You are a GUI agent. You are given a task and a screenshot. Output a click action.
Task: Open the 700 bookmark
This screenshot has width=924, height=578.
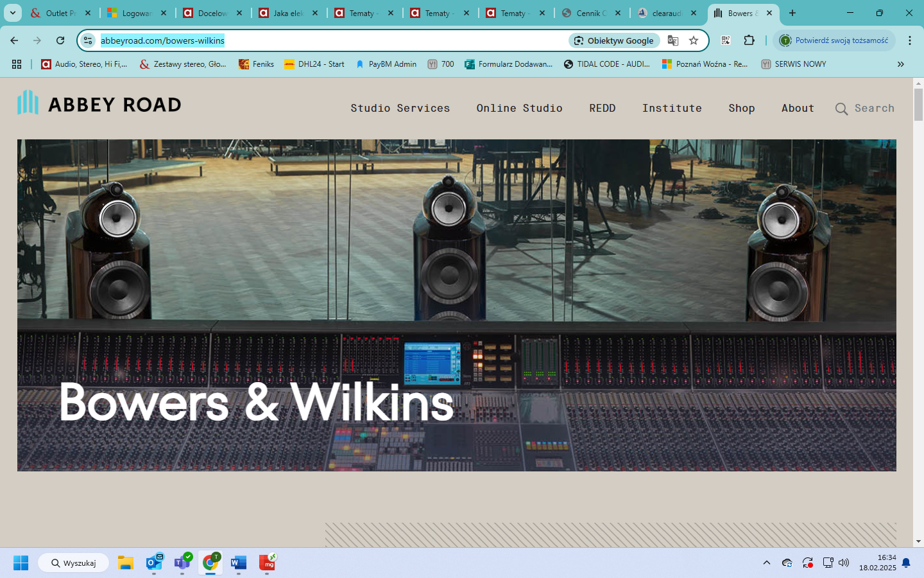click(x=441, y=64)
